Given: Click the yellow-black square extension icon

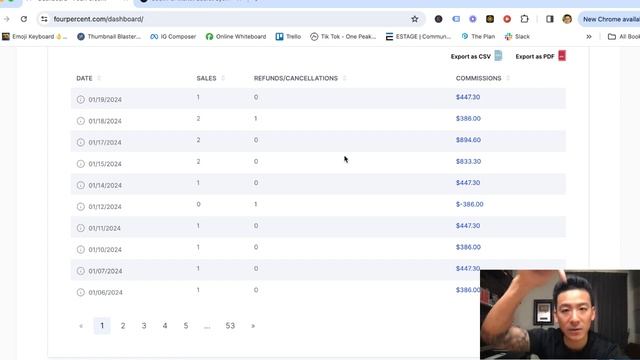Looking at the screenshot, I should tap(490, 19).
